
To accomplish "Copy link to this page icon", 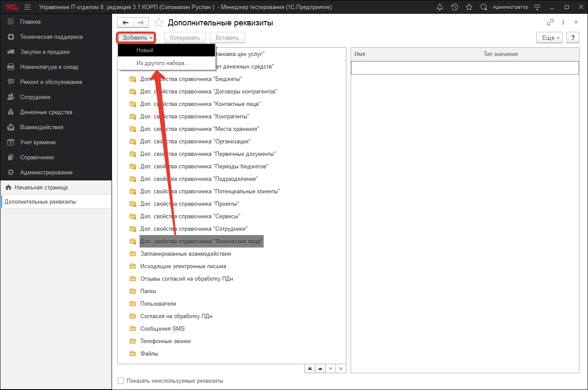I will pyautogui.click(x=550, y=22).
